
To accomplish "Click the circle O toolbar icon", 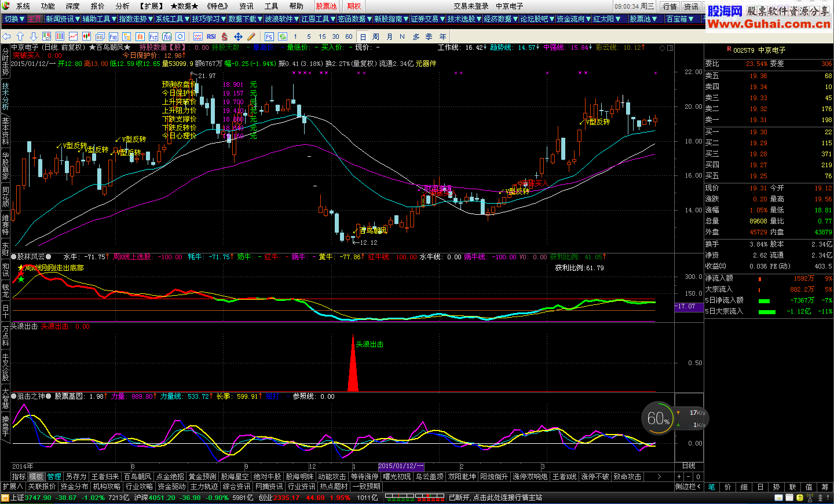I will pyautogui.click(x=180, y=36).
